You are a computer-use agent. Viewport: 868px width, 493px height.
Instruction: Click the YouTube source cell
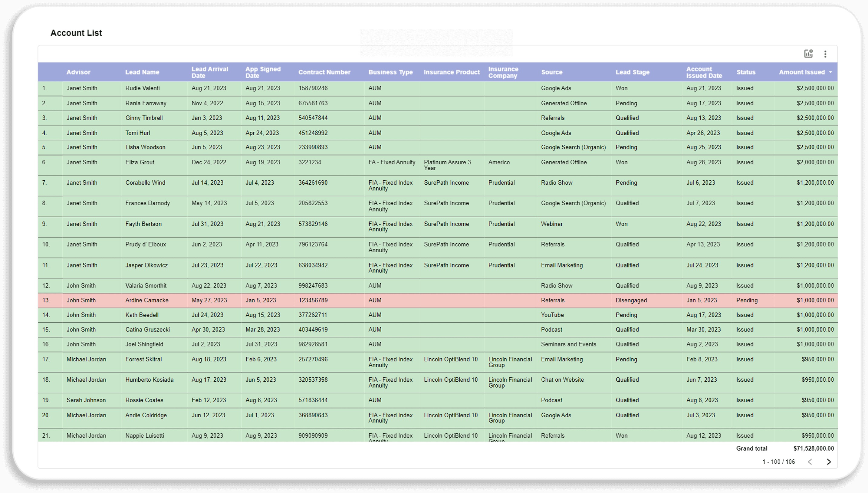[552, 315]
